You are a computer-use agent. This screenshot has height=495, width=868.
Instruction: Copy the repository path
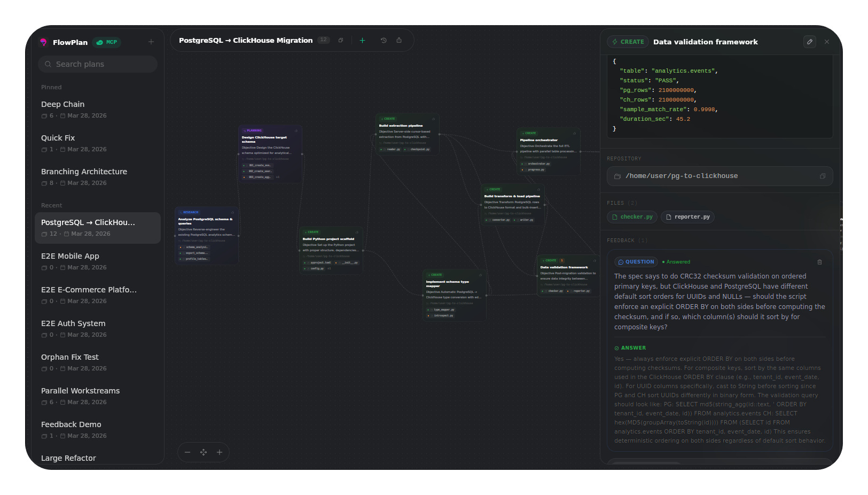point(823,176)
